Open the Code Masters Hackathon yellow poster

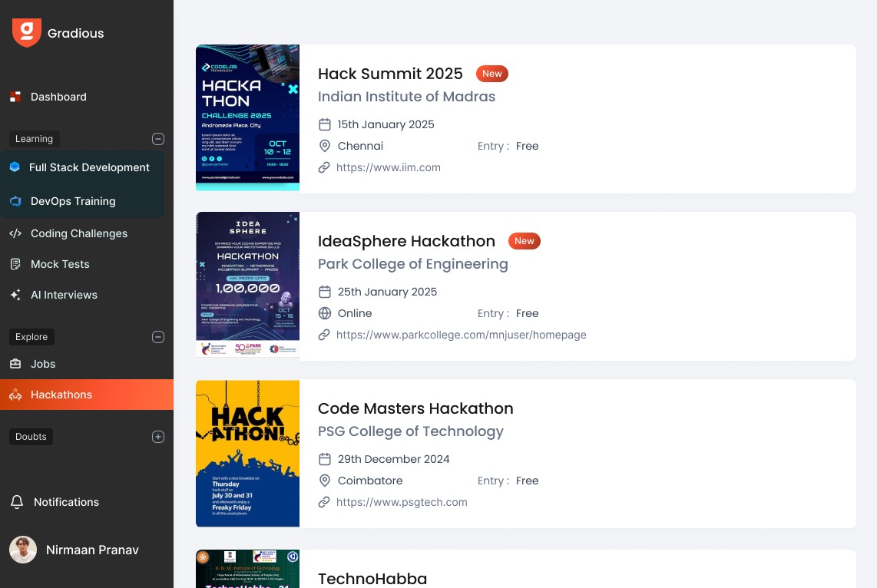(247, 453)
